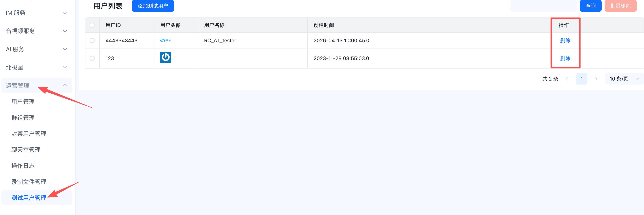Click the 添加测试用户 button
This screenshot has height=215, width=644.
[x=153, y=6]
